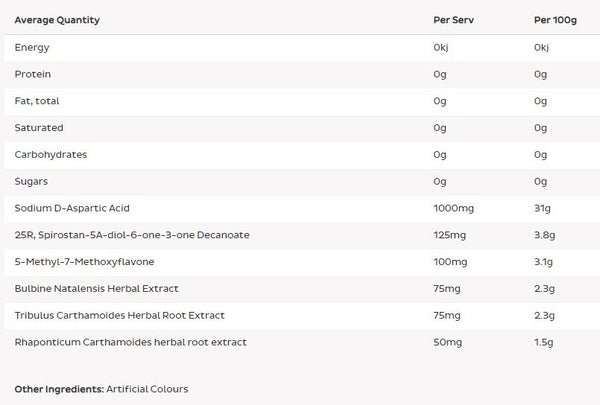
Task: Select the Carbohydrates row label
Action: pyautogui.click(x=49, y=155)
